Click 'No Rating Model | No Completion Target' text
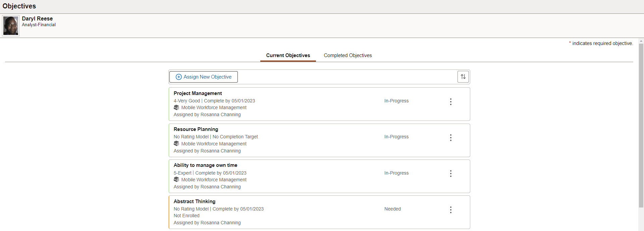The width and height of the screenshot is (644, 231). pos(216,137)
